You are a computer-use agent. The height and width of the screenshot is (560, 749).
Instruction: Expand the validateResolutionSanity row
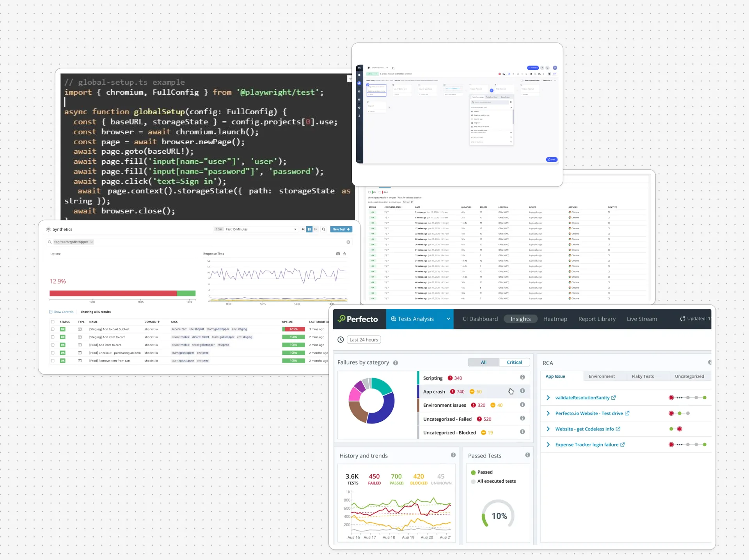(548, 398)
